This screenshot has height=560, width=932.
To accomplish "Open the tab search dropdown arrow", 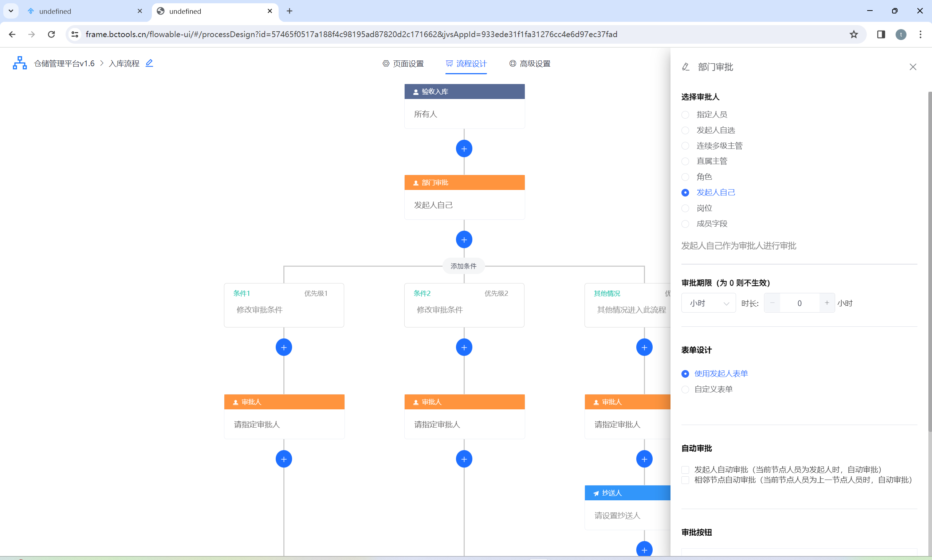I will point(11,11).
